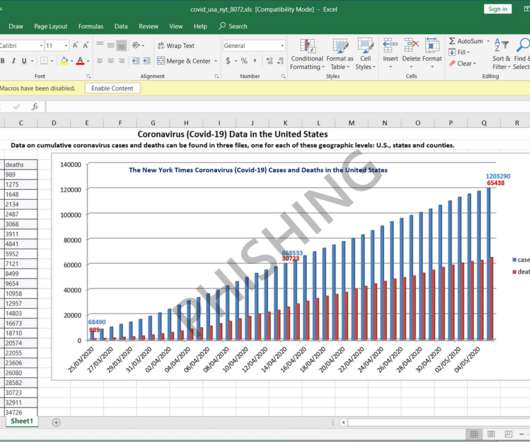Toggle Wrap Text
Viewport: 530px width, 442px height.
tap(176, 45)
